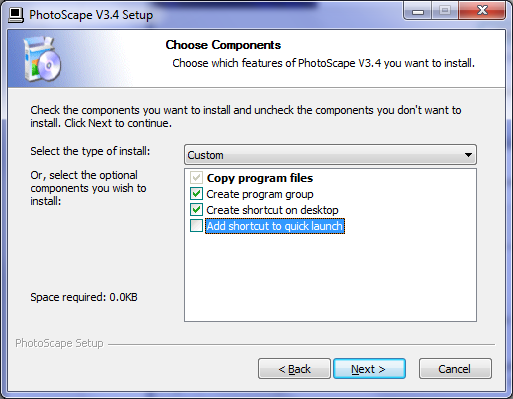Minimize the setup window

(418, 11)
